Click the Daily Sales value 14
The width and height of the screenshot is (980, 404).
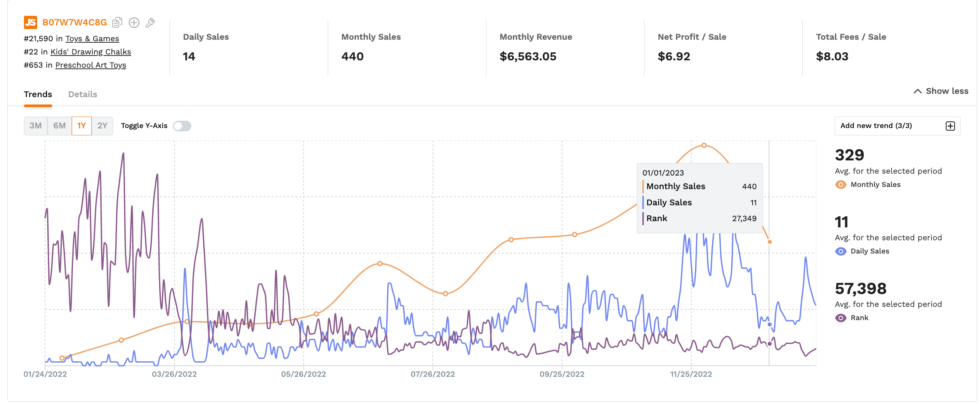click(x=189, y=57)
